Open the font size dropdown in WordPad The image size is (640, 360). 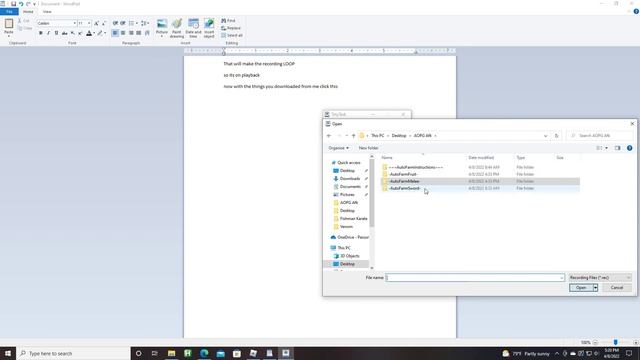[89, 23]
